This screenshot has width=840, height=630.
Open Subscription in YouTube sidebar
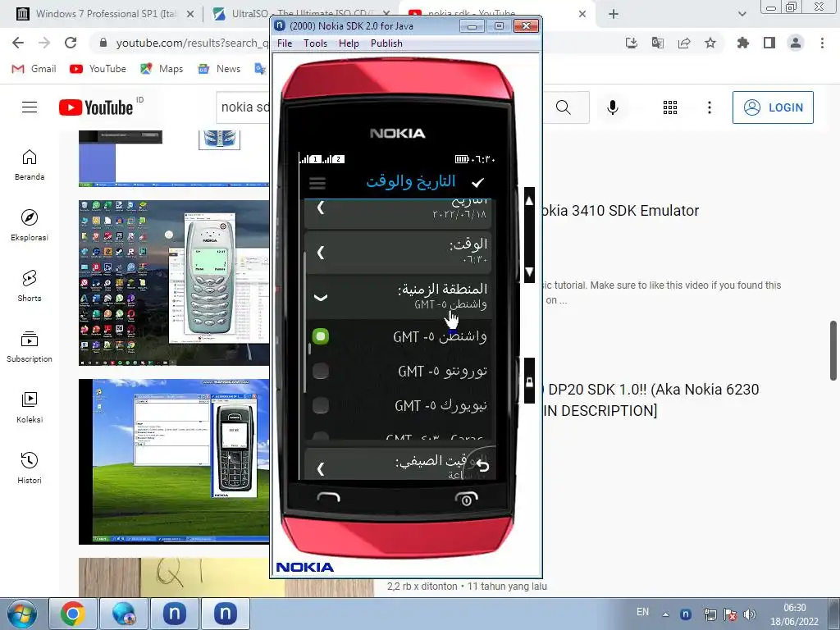30,347
